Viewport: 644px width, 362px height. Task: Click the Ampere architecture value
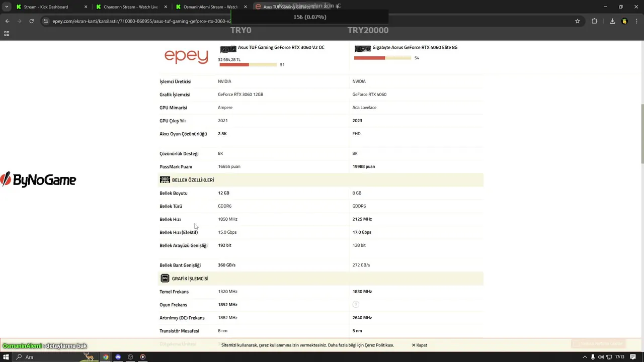(x=225, y=108)
